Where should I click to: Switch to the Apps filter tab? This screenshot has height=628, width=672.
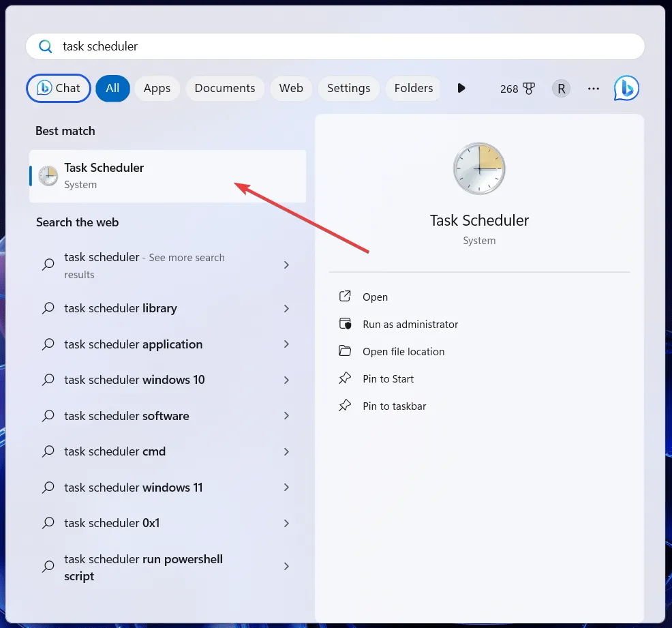coord(157,89)
